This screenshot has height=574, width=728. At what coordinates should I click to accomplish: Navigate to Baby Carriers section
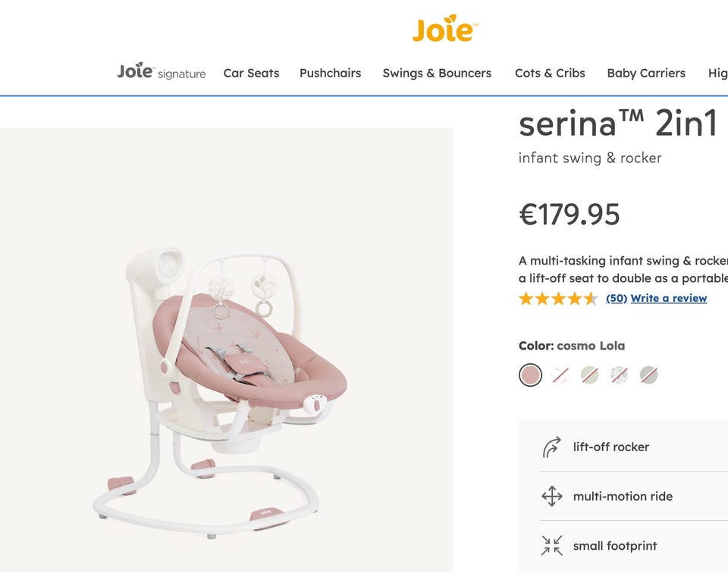coord(646,74)
